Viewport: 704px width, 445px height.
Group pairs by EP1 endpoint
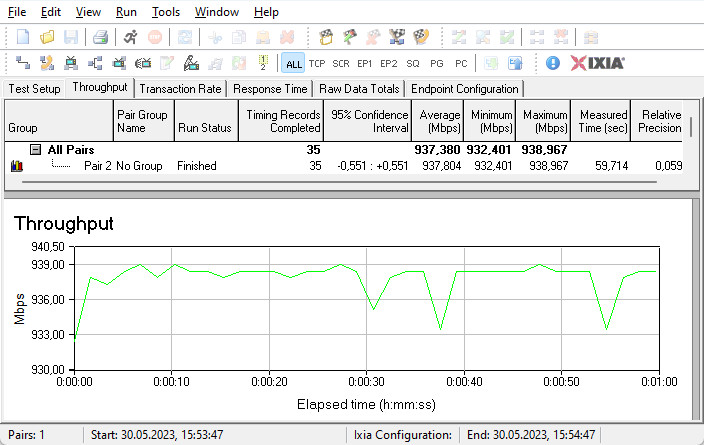pyautogui.click(x=365, y=64)
